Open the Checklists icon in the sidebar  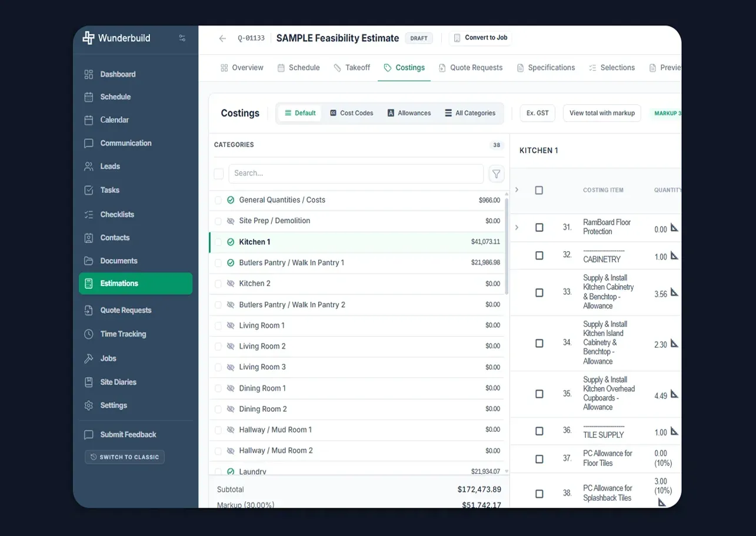(89, 215)
